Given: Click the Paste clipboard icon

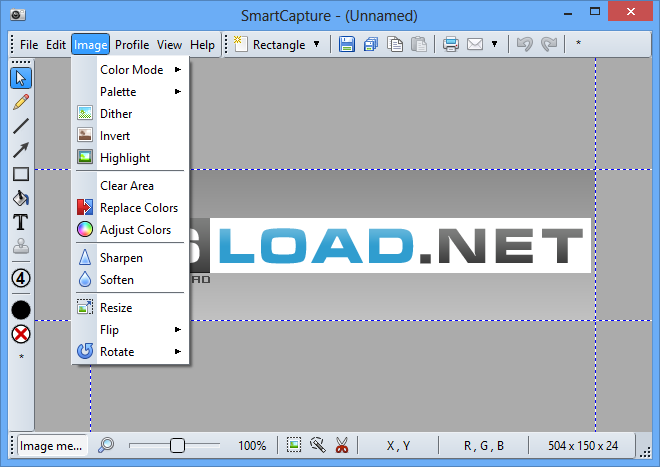Looking at the screenshot, I should tap(419, 44).
